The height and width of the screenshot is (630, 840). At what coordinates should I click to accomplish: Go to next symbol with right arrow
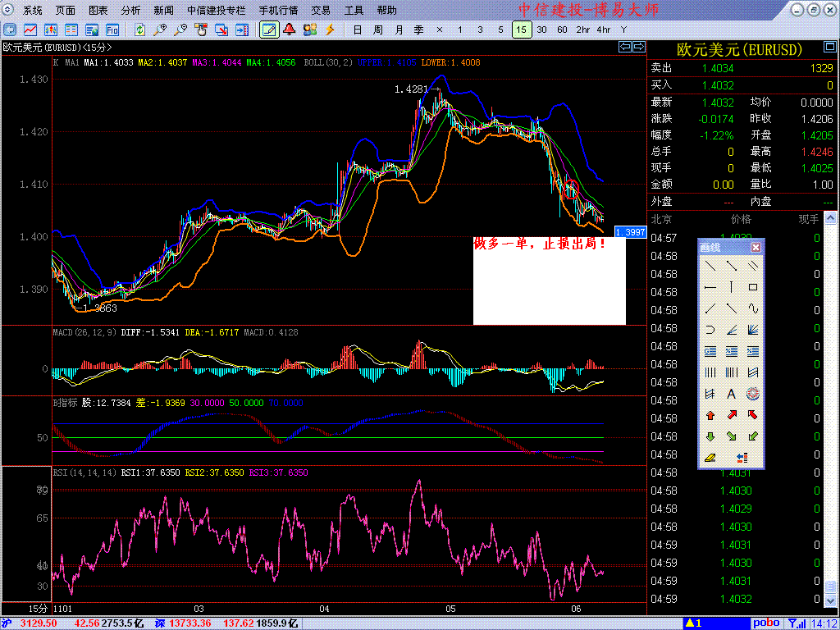[x=638, y=47]
